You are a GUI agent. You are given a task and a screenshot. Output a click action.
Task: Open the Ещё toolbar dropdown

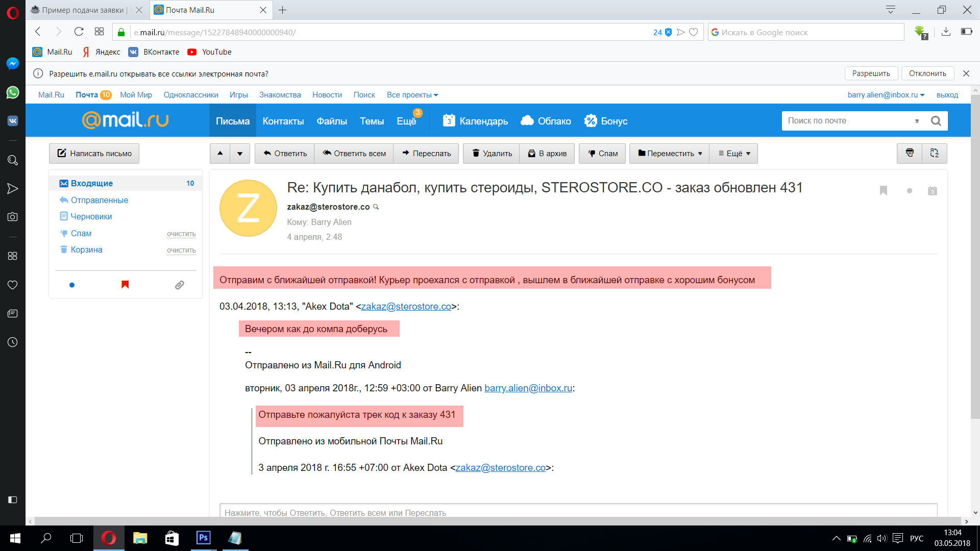coord(734,154)
